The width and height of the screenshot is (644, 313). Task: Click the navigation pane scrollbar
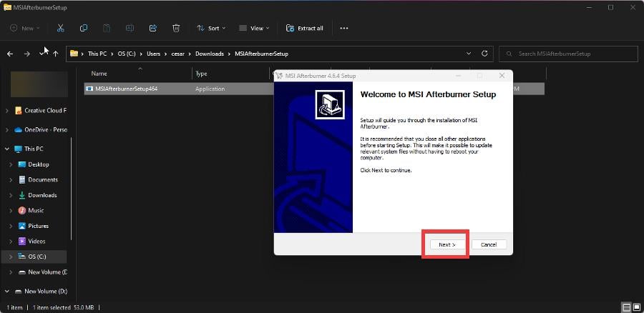72,189
